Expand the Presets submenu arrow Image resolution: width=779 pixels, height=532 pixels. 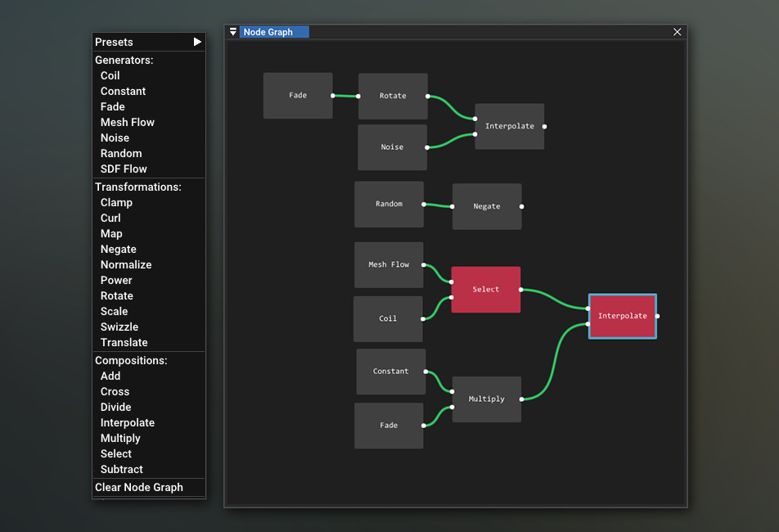[x=197, y=42]
